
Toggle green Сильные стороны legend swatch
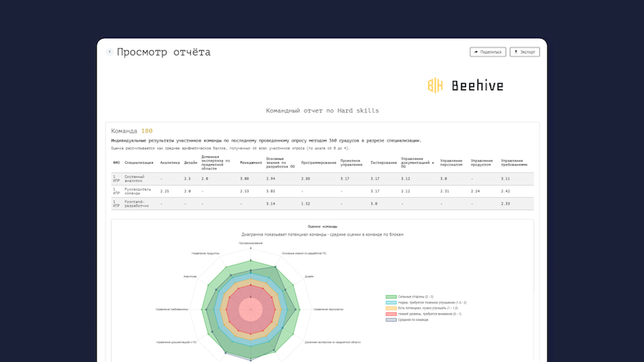[391, 297]
